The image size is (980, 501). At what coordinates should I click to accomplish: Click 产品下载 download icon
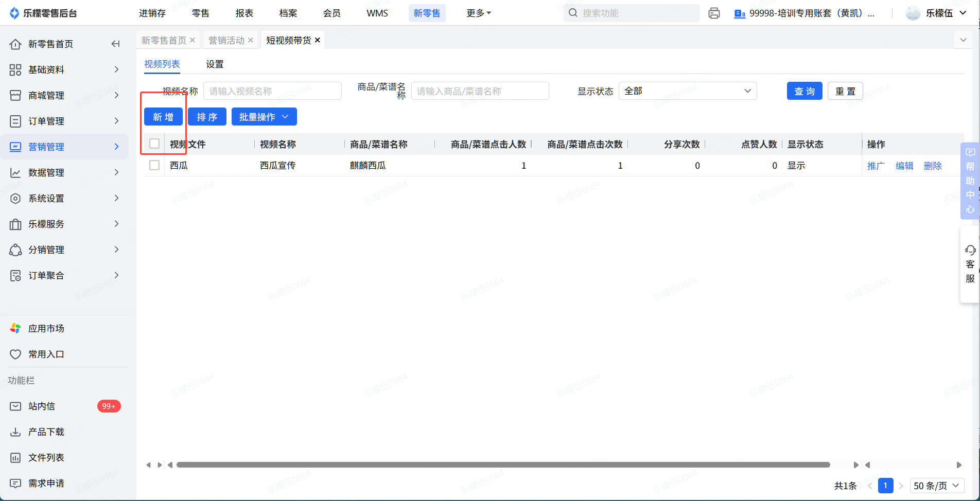pyautogui.click(x=15, y=432)
